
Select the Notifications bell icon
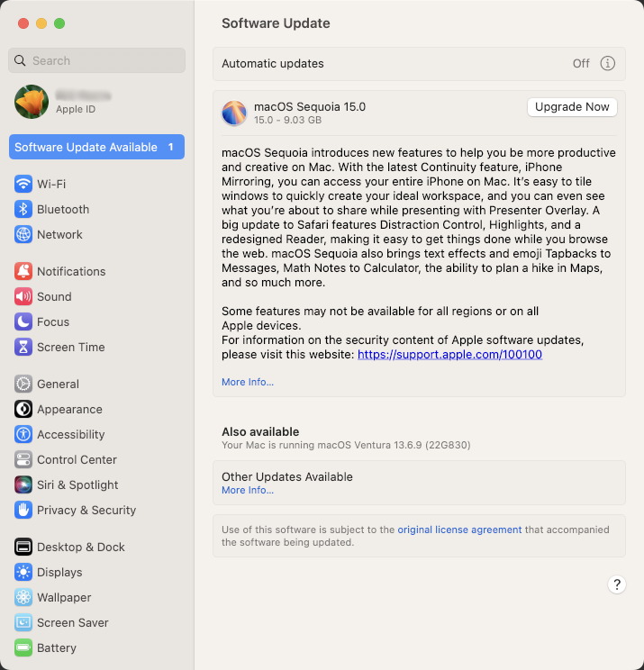[x=23, y=271]
